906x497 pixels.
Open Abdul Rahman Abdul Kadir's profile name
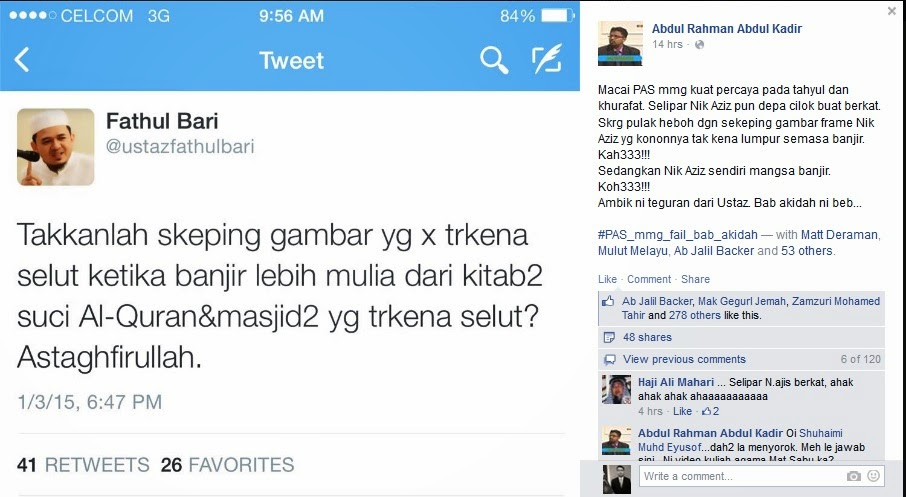point(727,28)
